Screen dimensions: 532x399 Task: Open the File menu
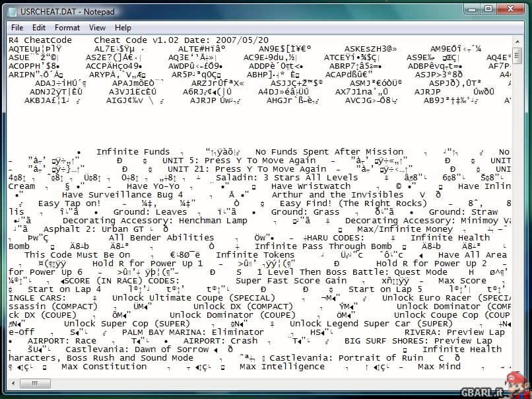click(17, 28)
